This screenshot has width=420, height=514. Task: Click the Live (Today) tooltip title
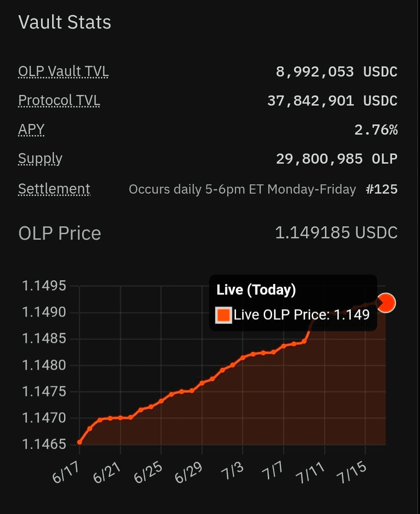[256, 290]
